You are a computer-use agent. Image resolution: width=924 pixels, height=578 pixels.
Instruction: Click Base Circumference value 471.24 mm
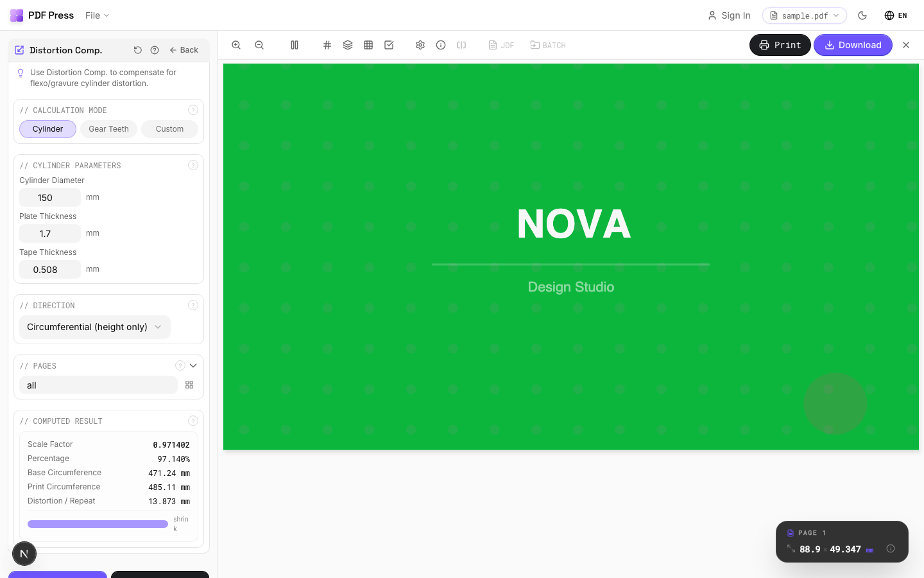pos(169,473)
